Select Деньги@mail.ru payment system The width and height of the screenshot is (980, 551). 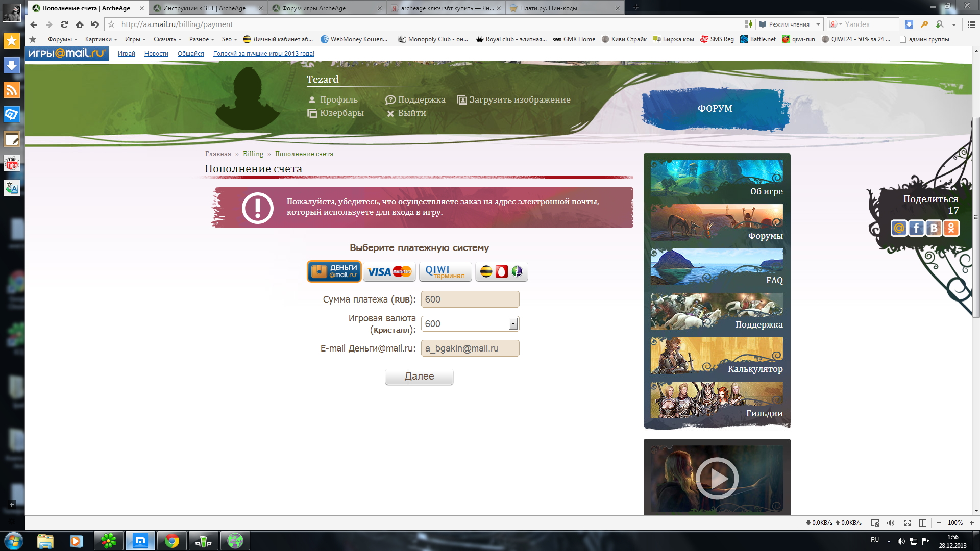point(334,271)
